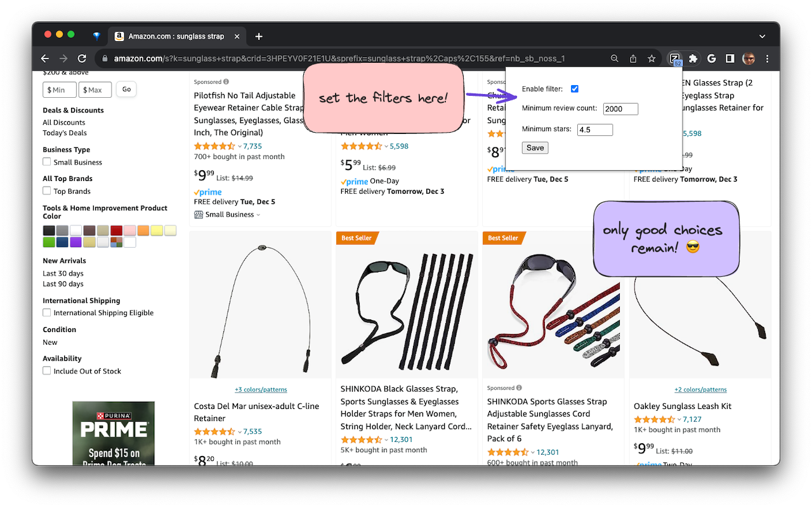Expand rating popover for SHINKODA Black strap

(386, 439)
